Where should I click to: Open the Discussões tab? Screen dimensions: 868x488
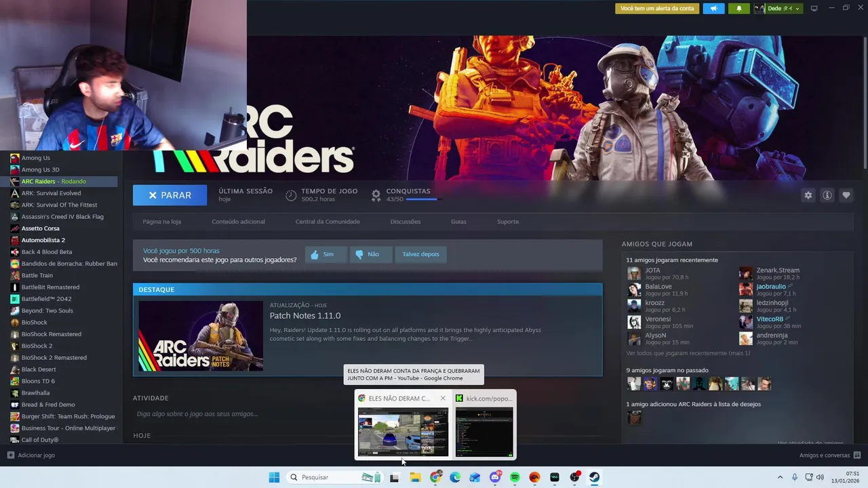406,222
